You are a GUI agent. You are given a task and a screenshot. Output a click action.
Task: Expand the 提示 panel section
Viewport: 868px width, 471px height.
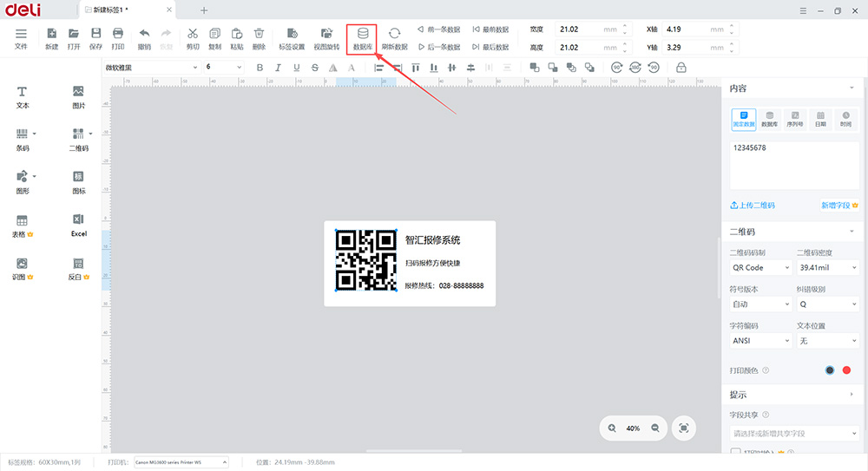[x=852, y=395]
